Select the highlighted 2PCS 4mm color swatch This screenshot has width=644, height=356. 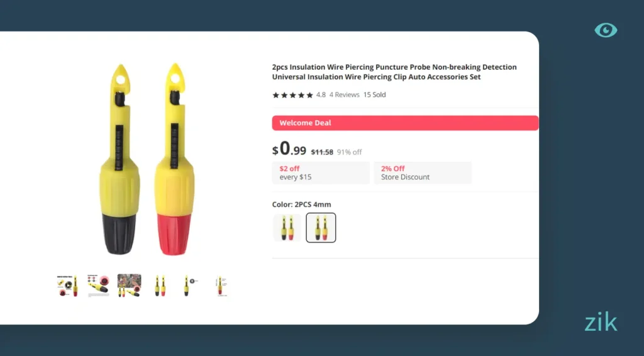tap(321, 228)
